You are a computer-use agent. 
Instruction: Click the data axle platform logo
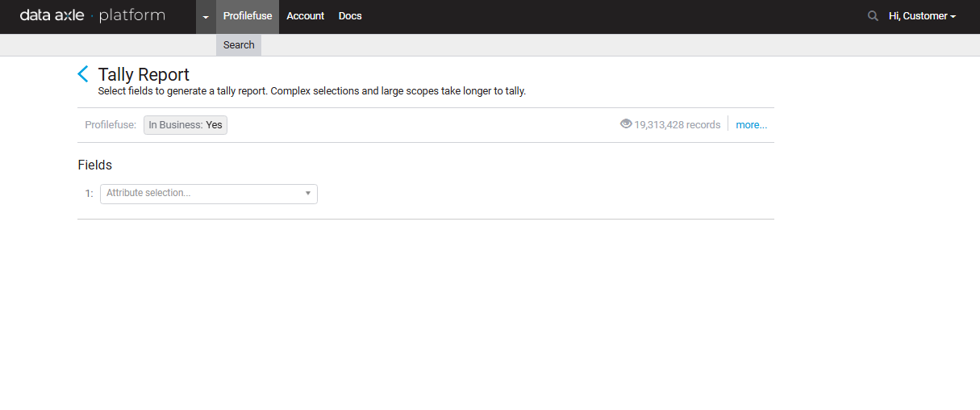(92, 16)
